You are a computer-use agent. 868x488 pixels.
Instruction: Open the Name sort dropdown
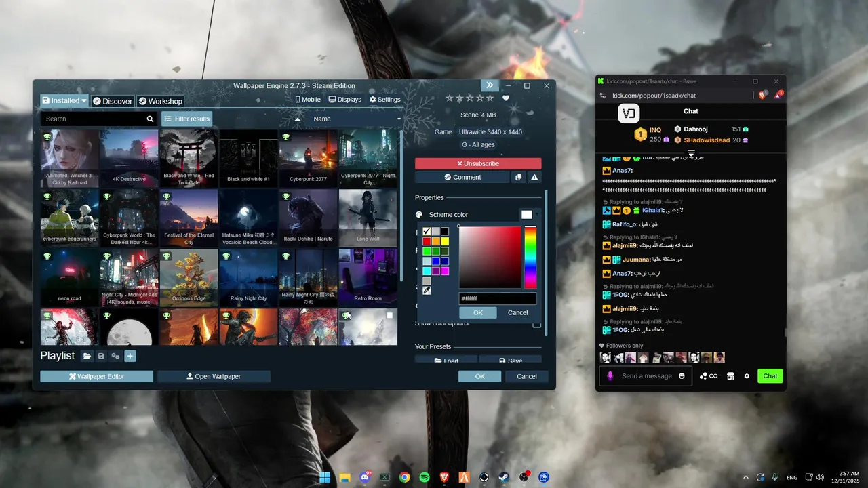354,119
